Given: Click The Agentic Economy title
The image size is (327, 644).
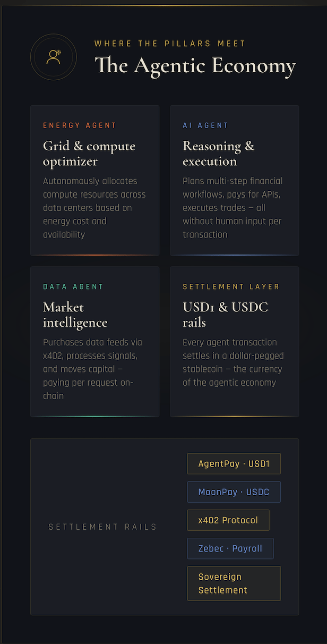Looking at the screenshot, I should 195,66.
